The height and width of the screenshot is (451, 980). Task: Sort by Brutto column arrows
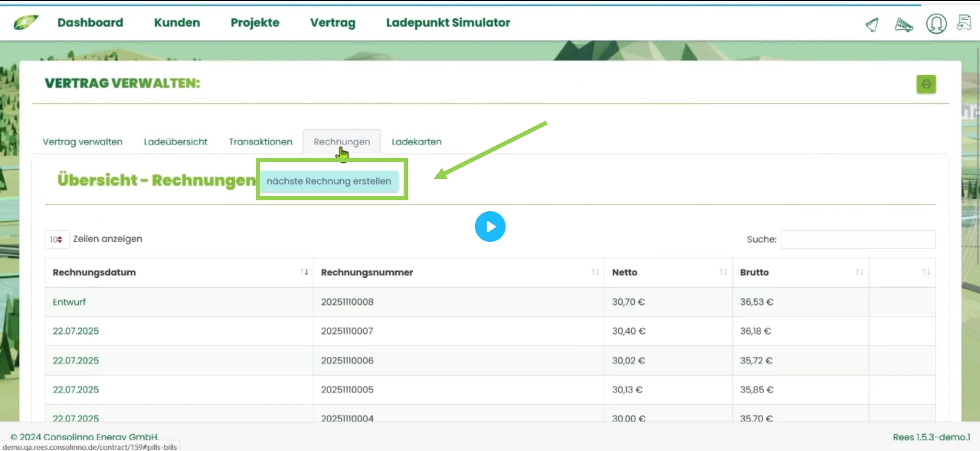pyautogui.click(x=859, y=272)
